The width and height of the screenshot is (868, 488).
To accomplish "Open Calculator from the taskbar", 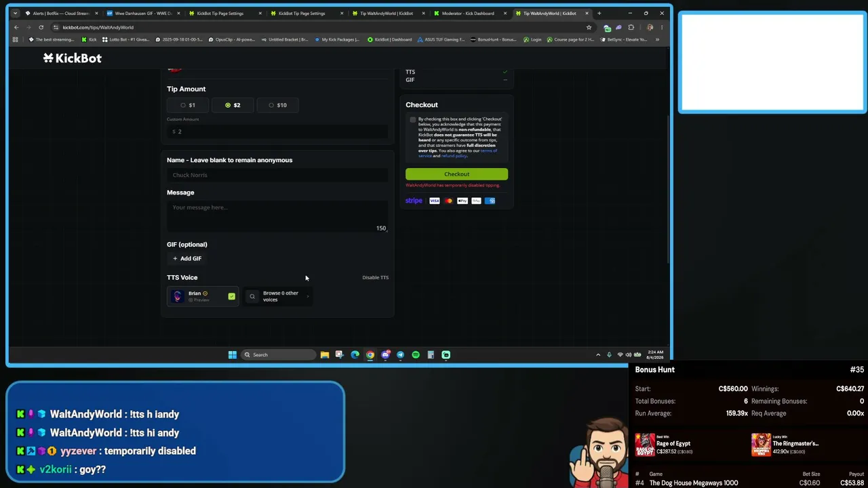I will pyautogui.click(x=431, y=354).
